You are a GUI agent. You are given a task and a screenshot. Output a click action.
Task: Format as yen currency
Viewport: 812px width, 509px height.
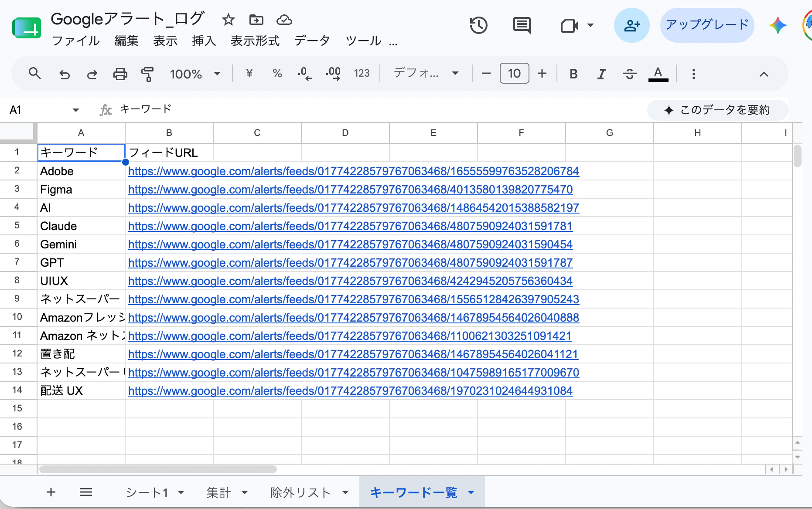[x=249, y=73]
